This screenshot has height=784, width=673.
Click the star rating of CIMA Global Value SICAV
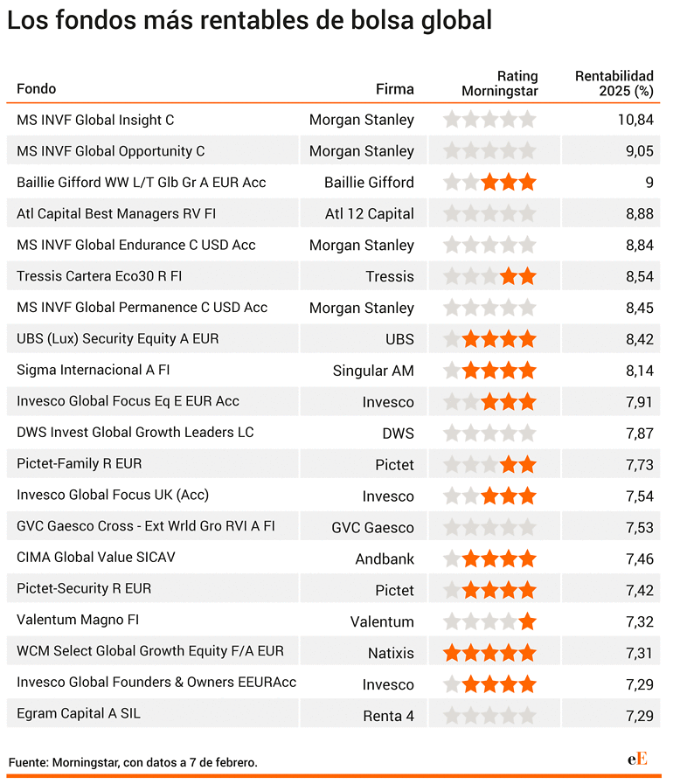tap(489, 559)
